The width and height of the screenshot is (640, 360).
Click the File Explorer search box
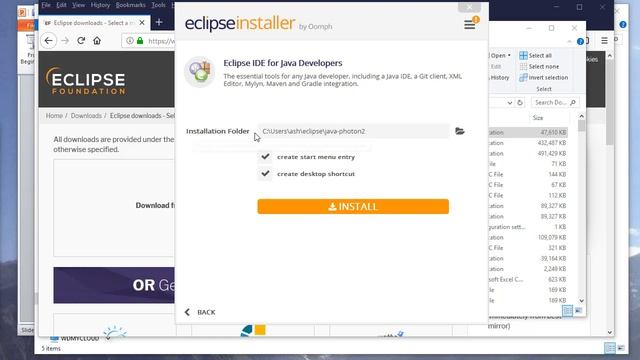tap(554, 102)
